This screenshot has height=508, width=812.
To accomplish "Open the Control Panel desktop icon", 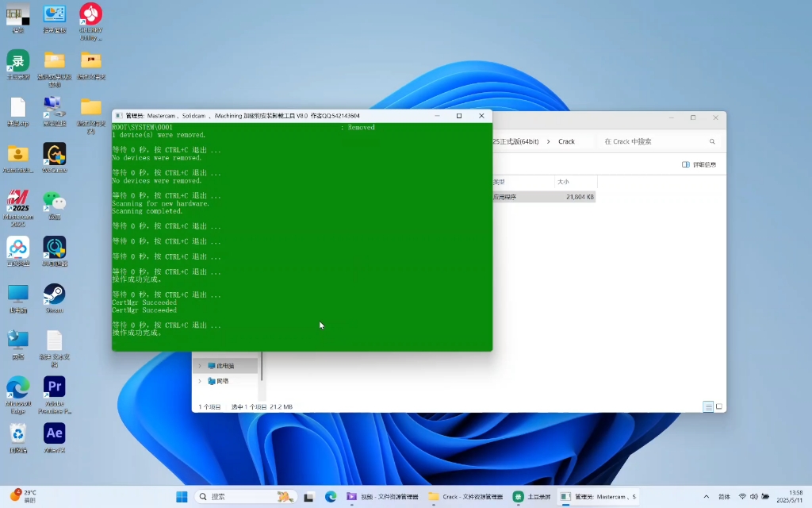I will (x=55, y=19).
